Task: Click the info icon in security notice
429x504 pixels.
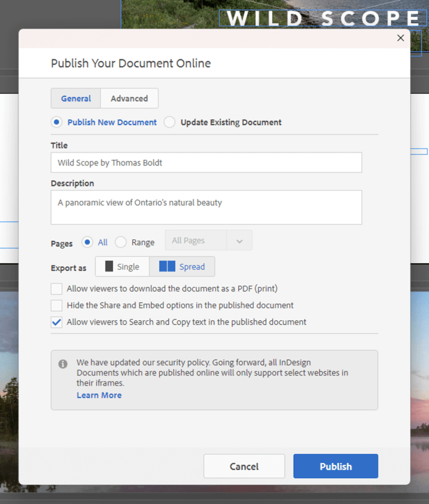Action: [x=63, y=364]
